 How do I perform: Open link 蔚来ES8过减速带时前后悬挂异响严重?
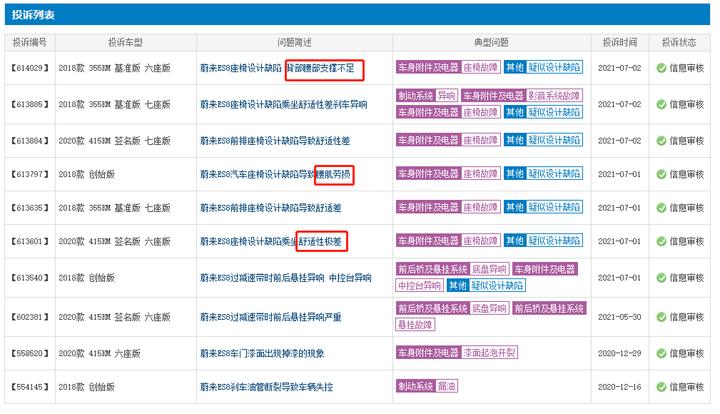click(270, 317)
